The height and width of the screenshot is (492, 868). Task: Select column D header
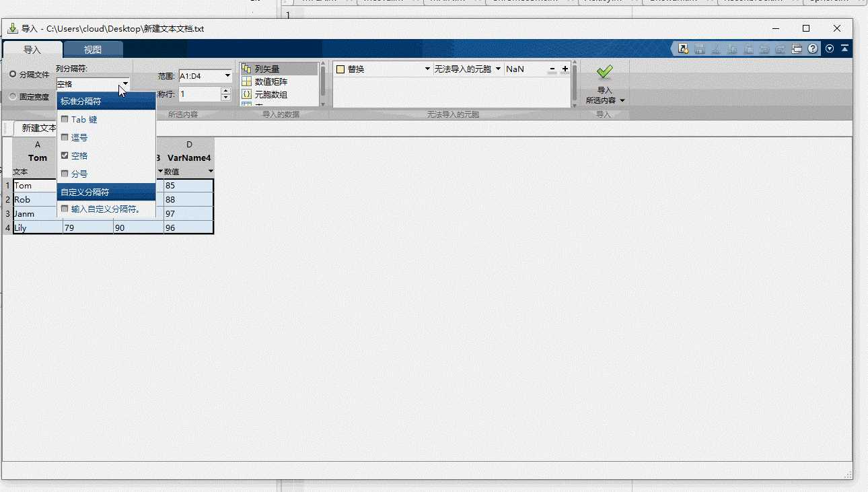point(189,145)
